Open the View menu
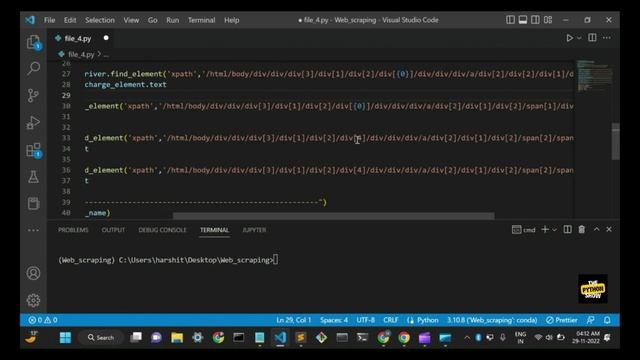Image resolution: width=640 pixels, height=360 pixels. click(131, 20)
